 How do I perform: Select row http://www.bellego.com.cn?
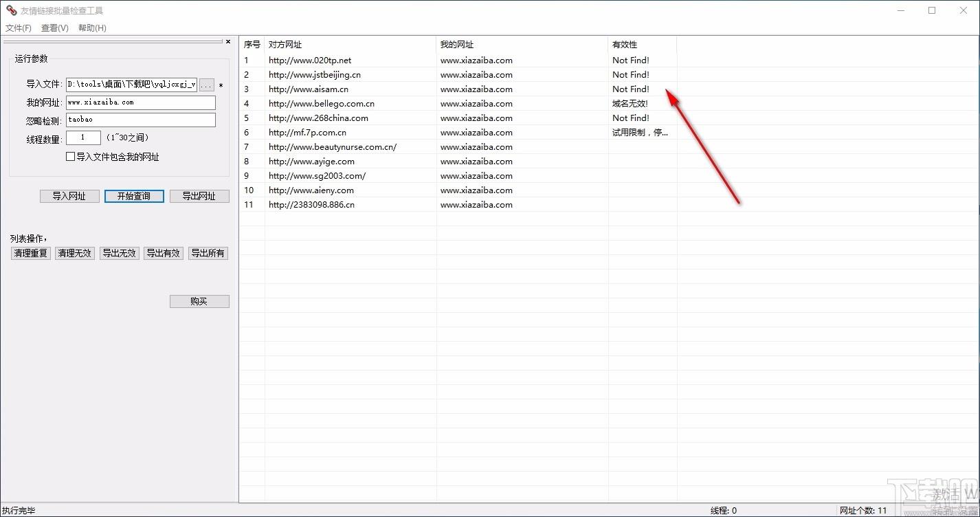(x=458, y=104)
